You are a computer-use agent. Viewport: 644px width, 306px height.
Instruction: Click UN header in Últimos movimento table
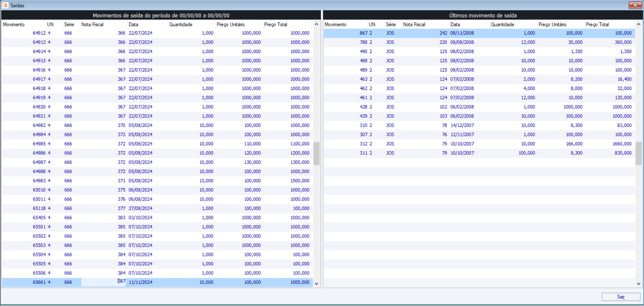[x=376, y=24]
